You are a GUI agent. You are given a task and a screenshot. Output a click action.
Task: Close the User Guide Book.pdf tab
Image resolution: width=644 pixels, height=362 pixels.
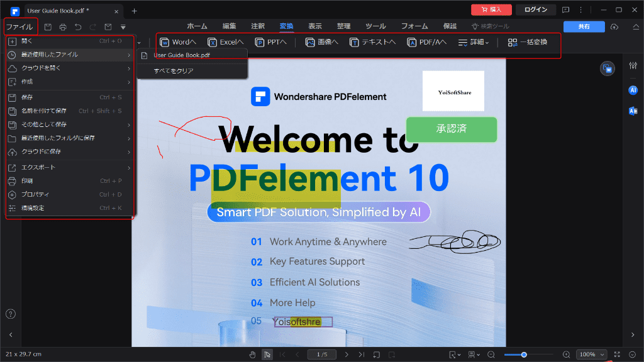116,11
